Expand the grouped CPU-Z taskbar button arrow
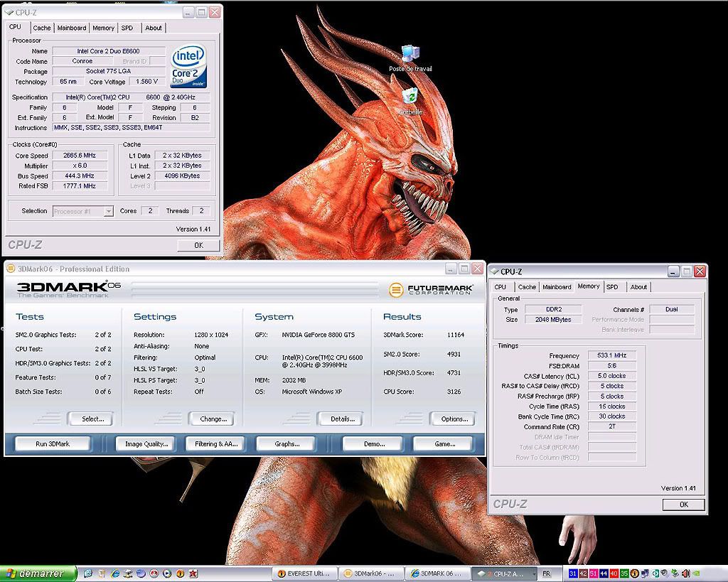 [x=534, y=573]
